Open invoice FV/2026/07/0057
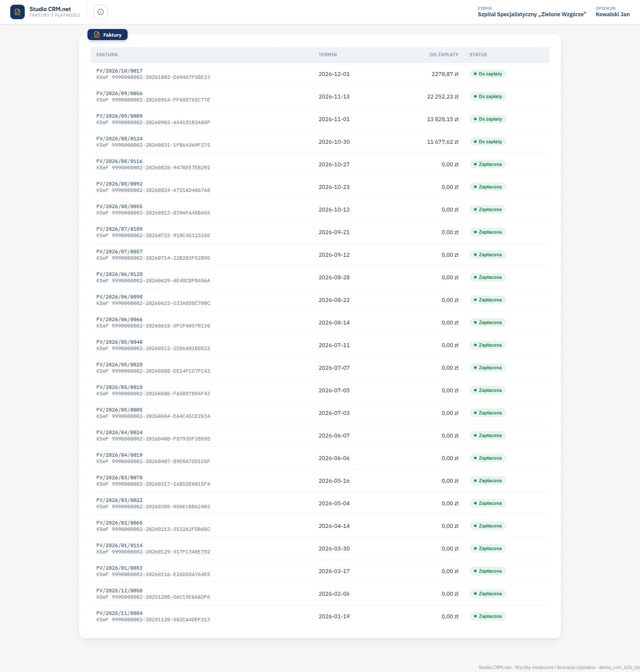The height and width of the screenshot is (672, 640). click(x=119, y=252)
